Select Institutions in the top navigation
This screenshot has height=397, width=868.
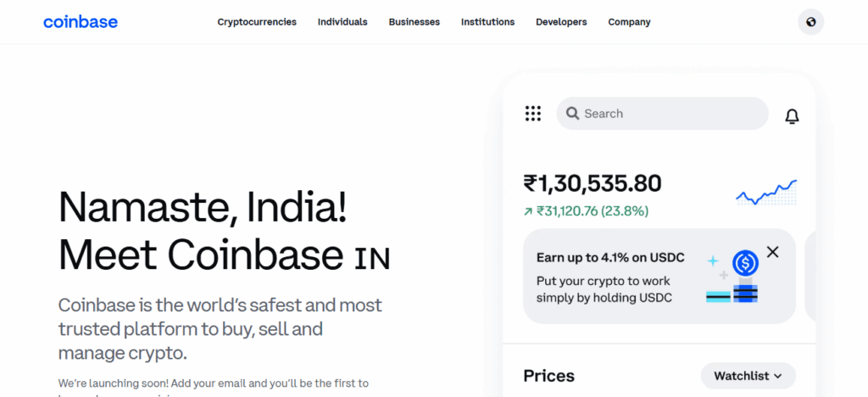point(487,22)
